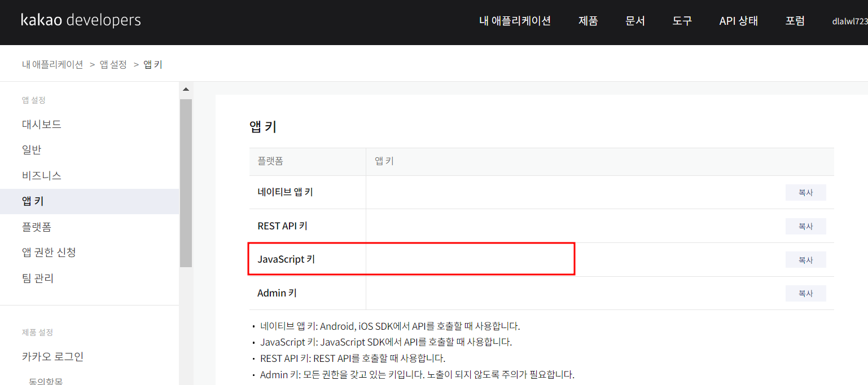Open 대시보드 in sidebar
Image resolution: width=868 pixels, height=385 pixels.
tap(42, 124)
